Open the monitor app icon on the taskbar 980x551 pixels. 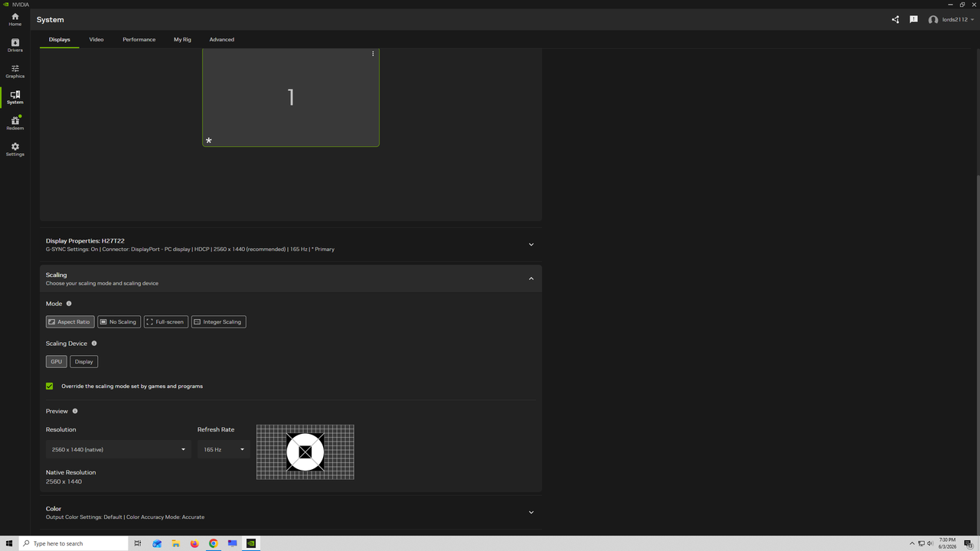click(232, 543)
